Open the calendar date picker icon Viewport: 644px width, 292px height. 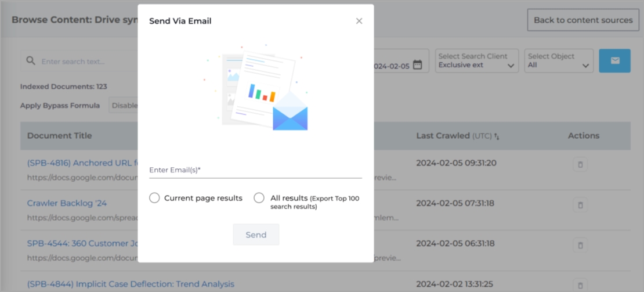pyautogui.click(x=418, y=66)
